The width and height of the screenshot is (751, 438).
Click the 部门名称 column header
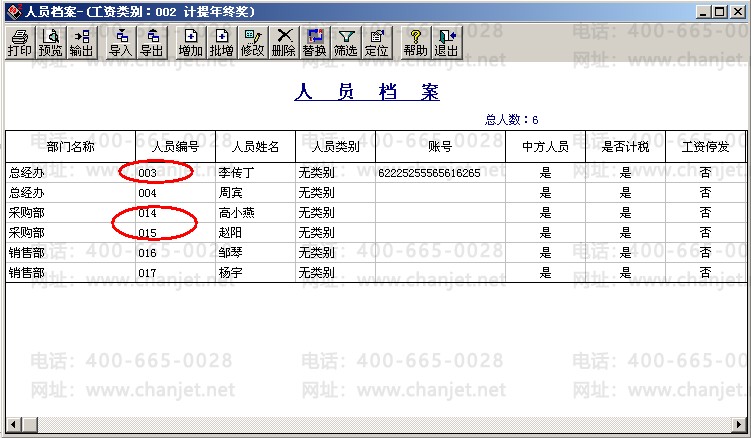coord(70,147)
